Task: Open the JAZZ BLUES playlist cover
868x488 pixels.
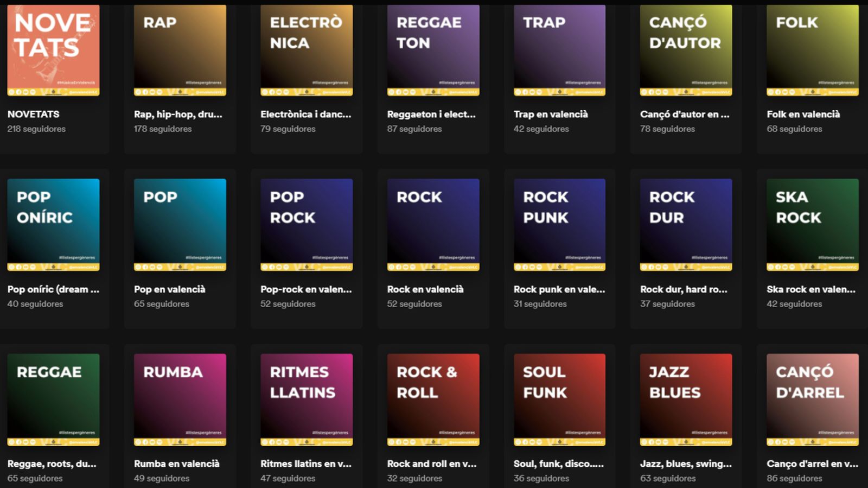Action: (685, 400)
